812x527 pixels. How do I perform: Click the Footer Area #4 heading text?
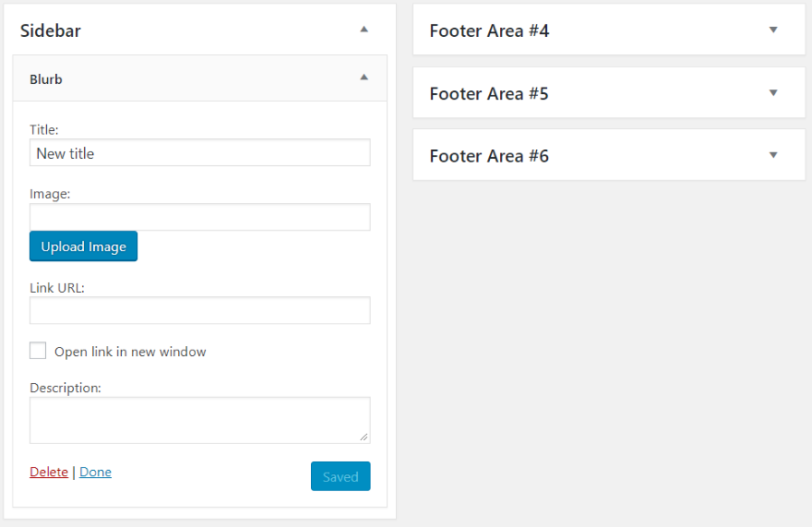click(489, 30)
